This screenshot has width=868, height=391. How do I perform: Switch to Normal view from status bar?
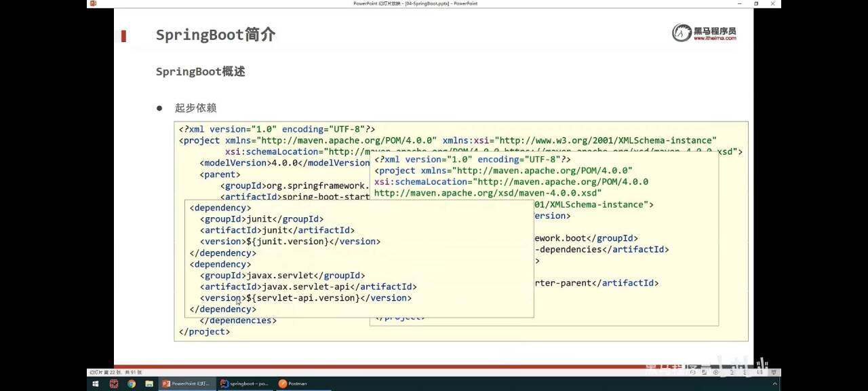[x=732, y=372]
